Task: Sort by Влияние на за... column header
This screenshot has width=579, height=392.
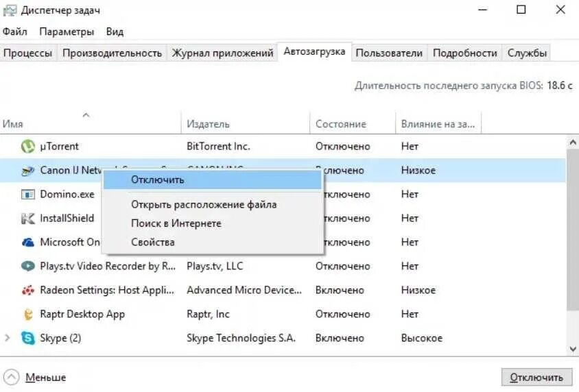Action: [x=438, y=122]
